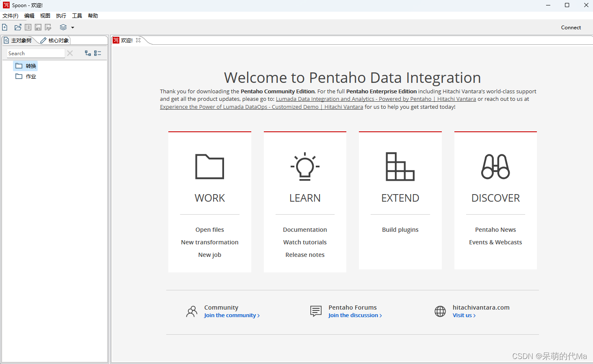This screenshot has width=593, height=364.
Task: Click the Save As toolbar icon
Action: [x=48, y=27]
